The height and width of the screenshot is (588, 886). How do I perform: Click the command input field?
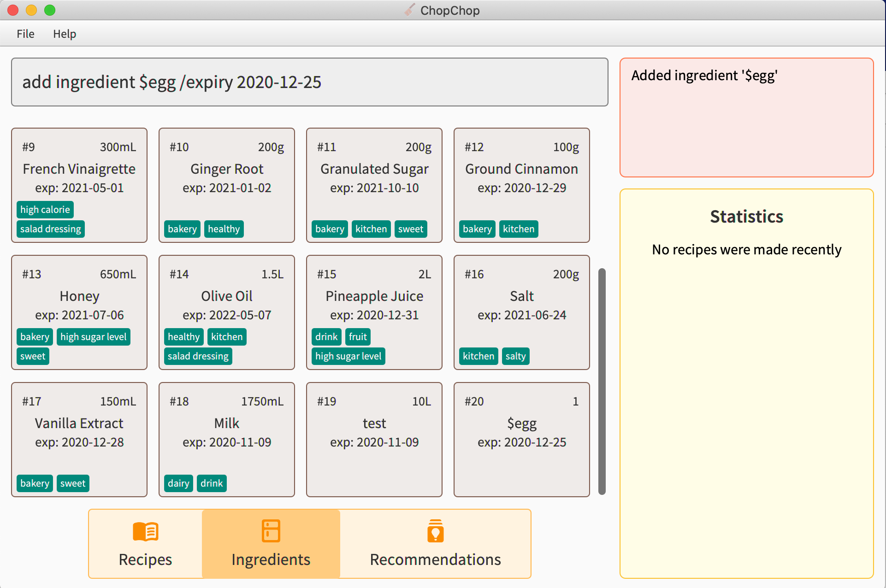309,82
